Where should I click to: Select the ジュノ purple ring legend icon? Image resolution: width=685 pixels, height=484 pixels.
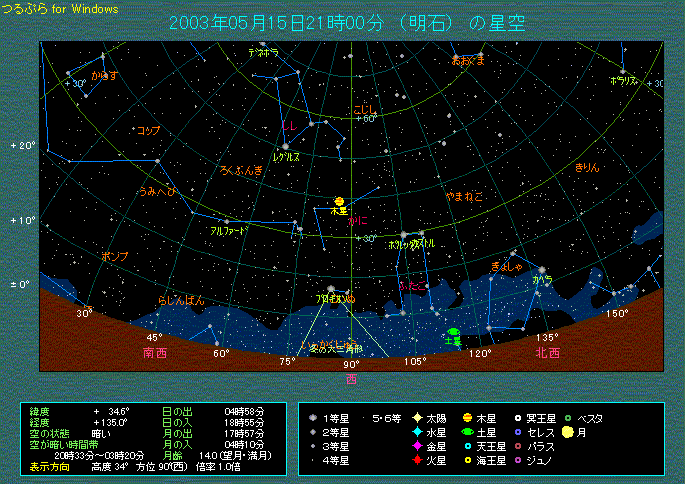coord(518,460)
